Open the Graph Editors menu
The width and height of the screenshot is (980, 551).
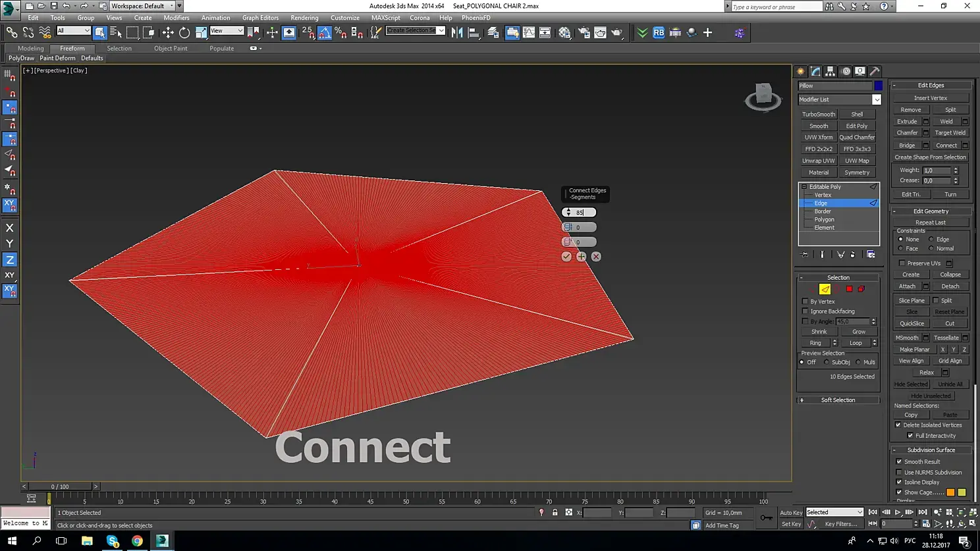(260, 18)
